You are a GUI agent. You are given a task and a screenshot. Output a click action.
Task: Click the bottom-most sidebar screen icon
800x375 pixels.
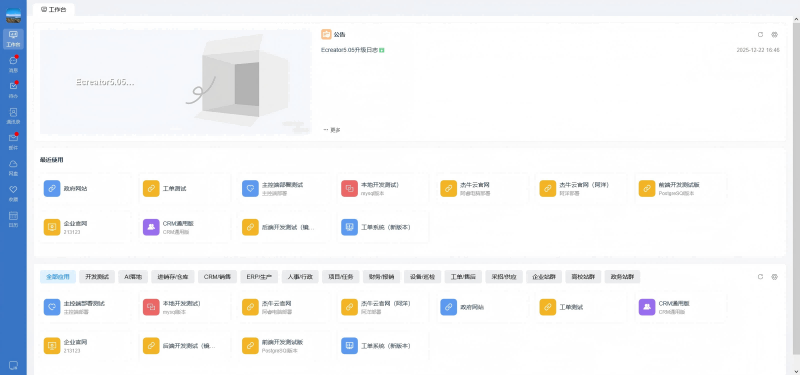[13, 365]
